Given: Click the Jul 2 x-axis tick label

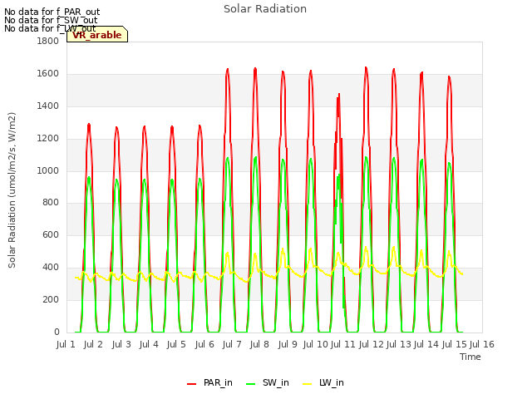Looking at the screenshot, I should click(93, 344).
